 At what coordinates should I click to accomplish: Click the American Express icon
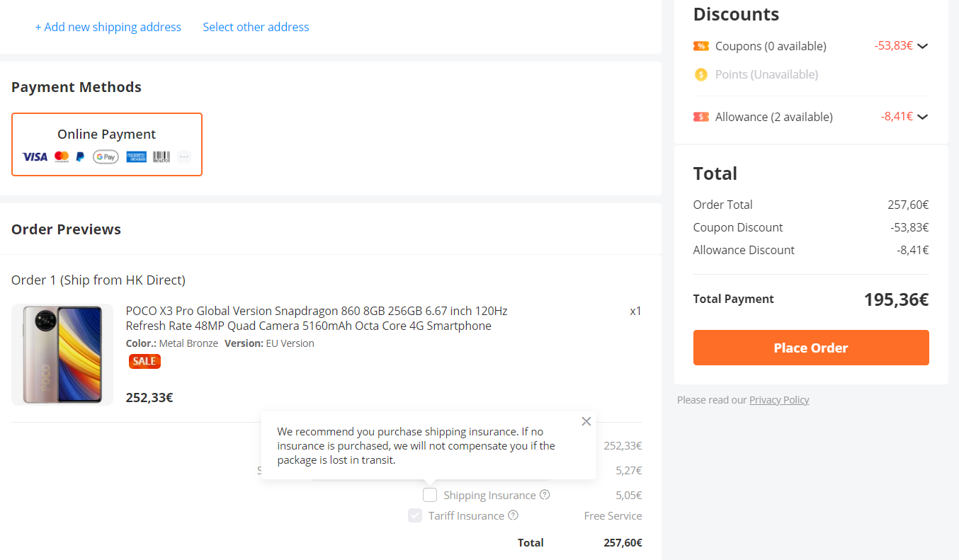click(x=137, y=156)
